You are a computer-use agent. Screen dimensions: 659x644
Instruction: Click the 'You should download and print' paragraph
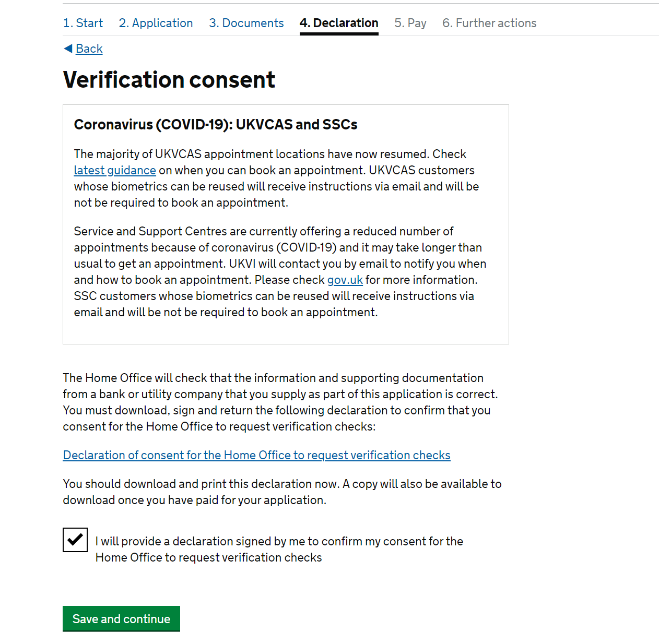[282, 492]
